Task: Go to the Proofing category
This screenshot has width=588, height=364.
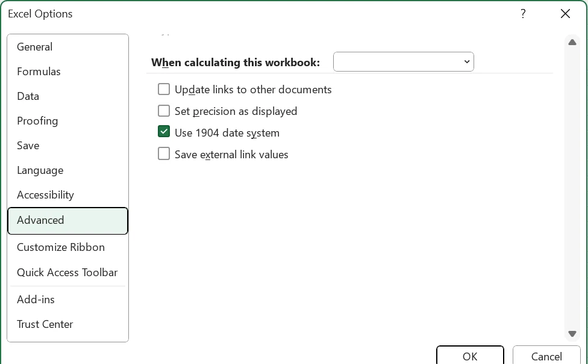Action: pos(67,121)
